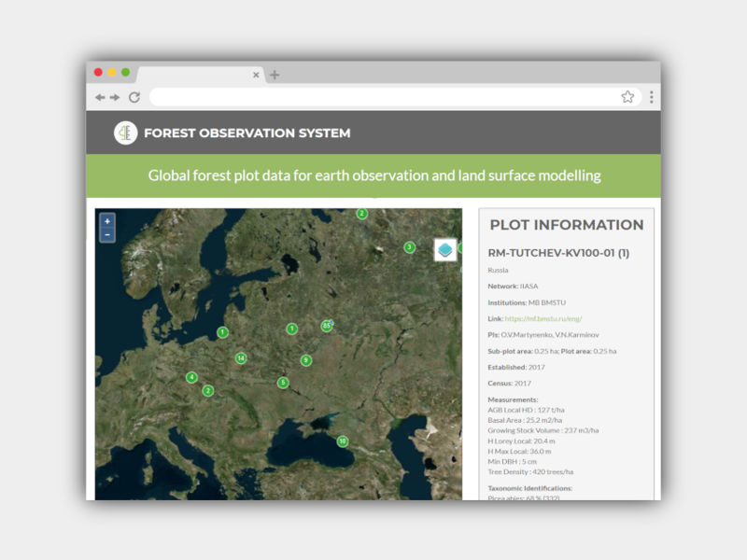Click the Growing Stock Volume : 237 m3/ha value

[543, 430]
